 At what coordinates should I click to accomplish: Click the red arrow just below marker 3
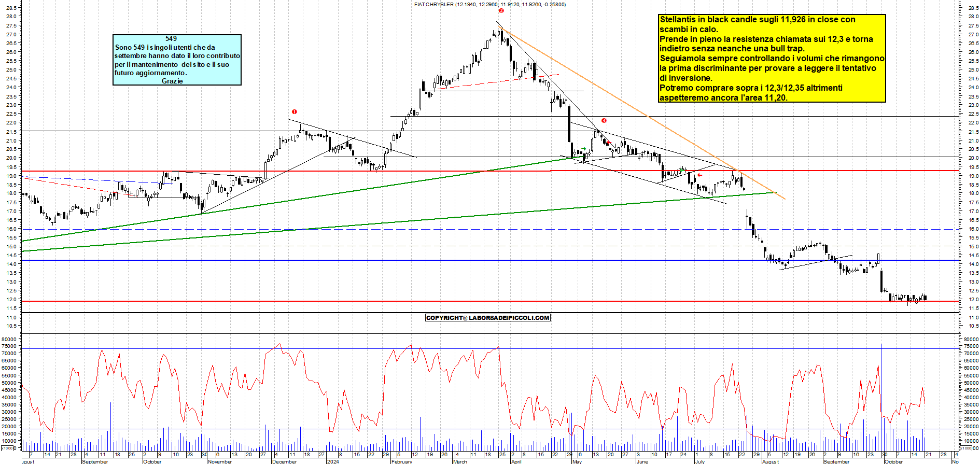[x=609, y=144]
